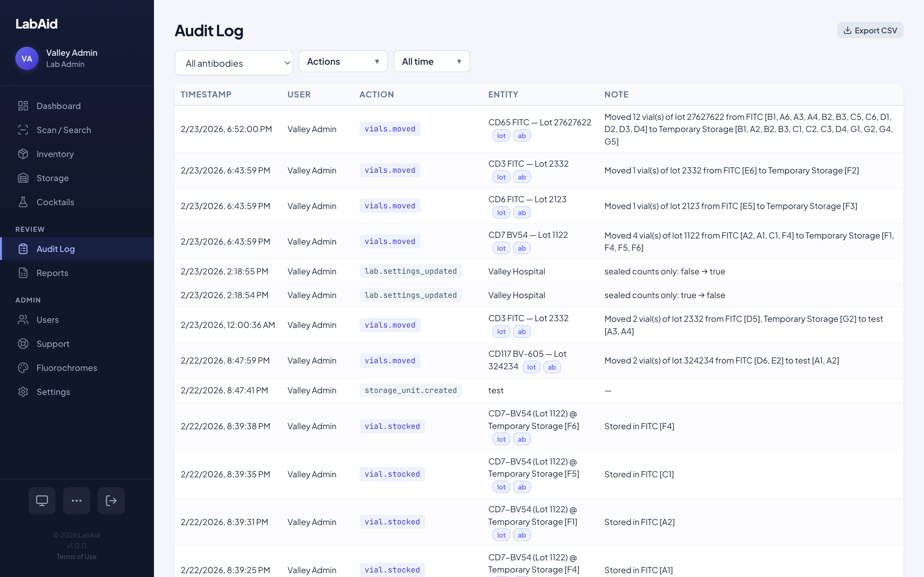Click the logout icon at bottom left
The image size is (924, 577).
(111, 500)
